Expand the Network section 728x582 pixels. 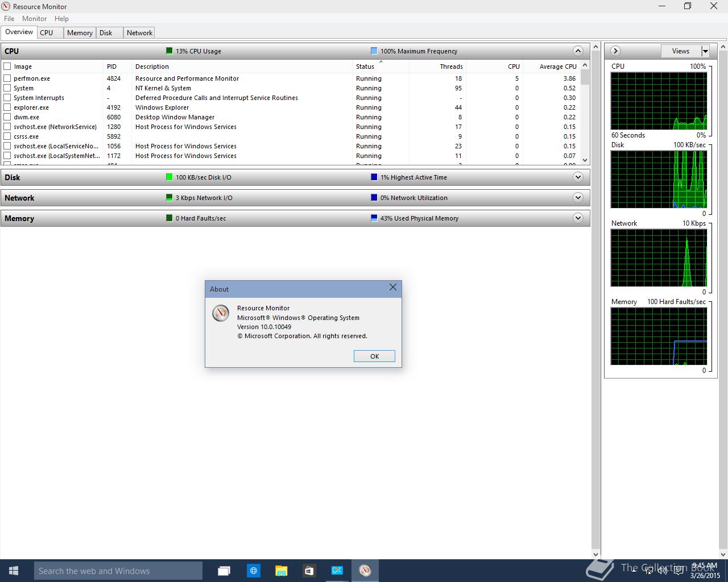coord(578,197)
